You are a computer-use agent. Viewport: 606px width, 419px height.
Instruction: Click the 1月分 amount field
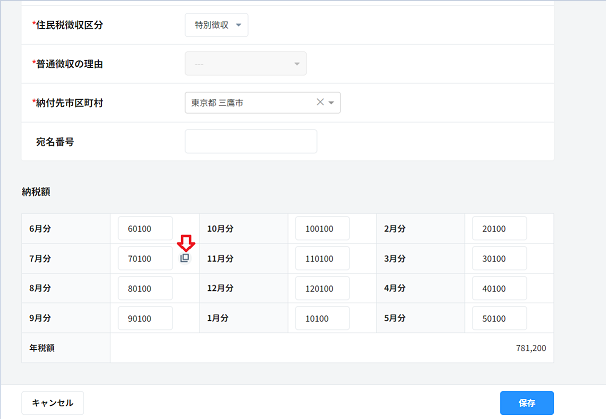tap(322, 319)
